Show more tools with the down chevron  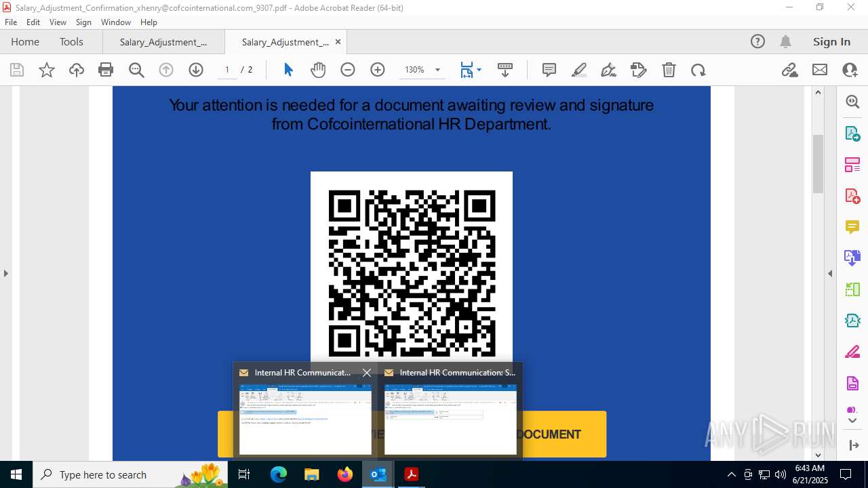(x=852, y=421)
